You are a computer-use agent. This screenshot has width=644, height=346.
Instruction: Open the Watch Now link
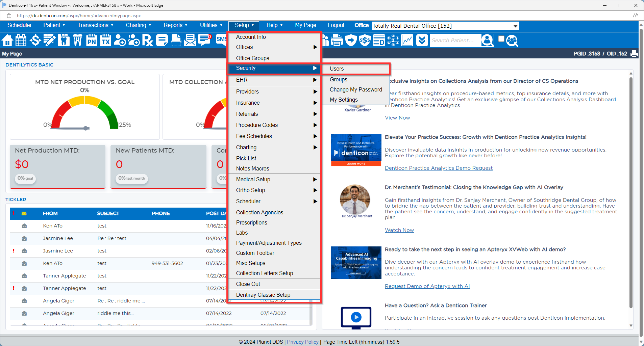coord(399,230)
